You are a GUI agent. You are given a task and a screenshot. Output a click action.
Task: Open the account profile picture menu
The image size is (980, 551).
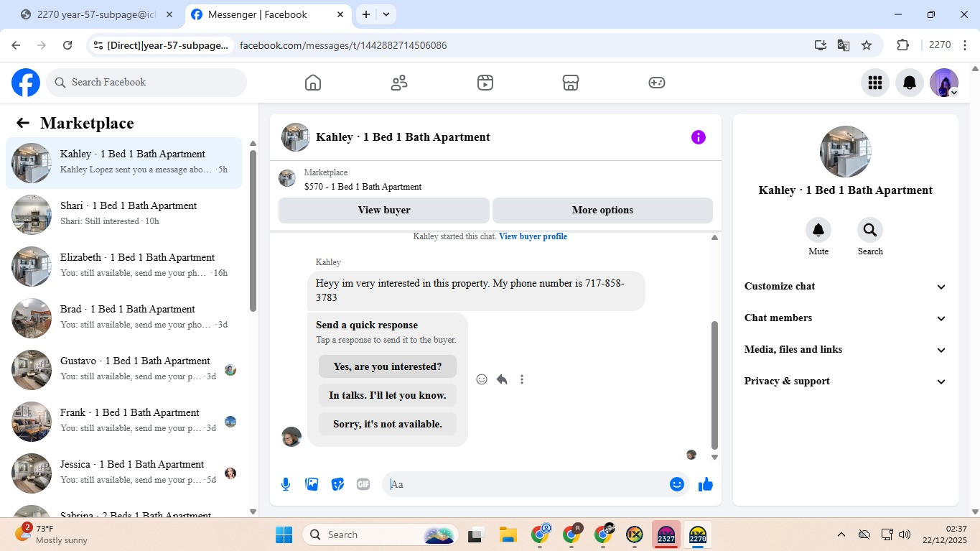(943, 83)
